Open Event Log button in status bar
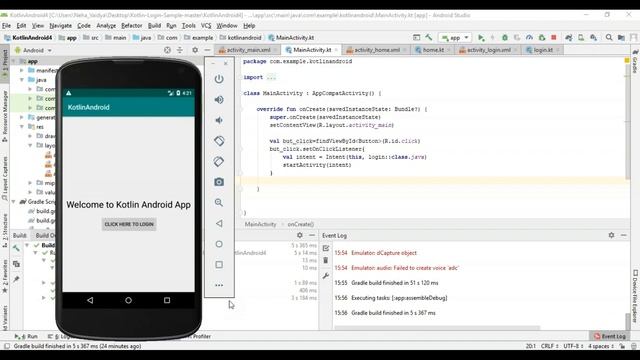640x360 pixels. pos(610,336)
